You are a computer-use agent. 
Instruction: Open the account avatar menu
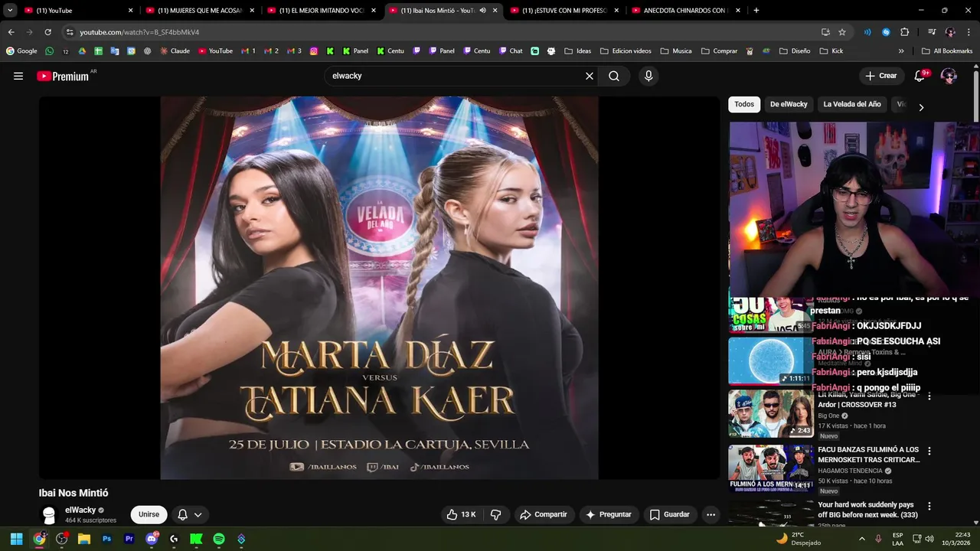tap(949, 76)
